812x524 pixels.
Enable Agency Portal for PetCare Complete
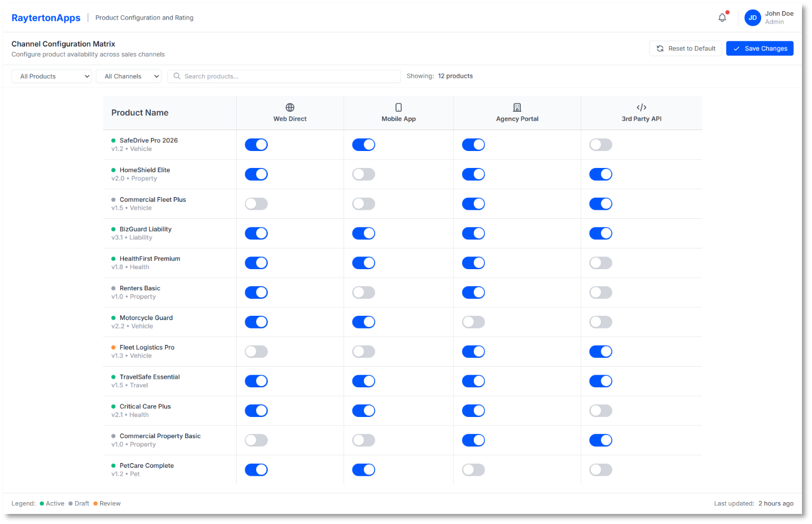pyautogui.click(x=473, y=470)
